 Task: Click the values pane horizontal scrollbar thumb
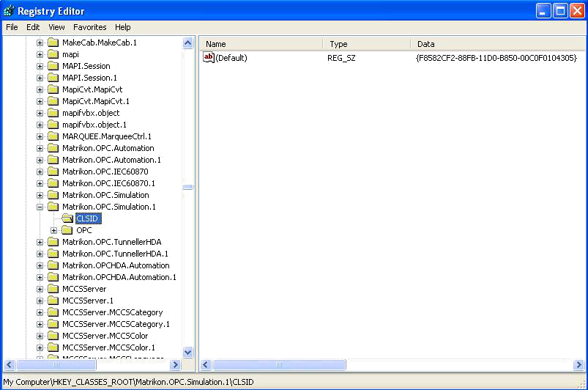tap(279, 364)
